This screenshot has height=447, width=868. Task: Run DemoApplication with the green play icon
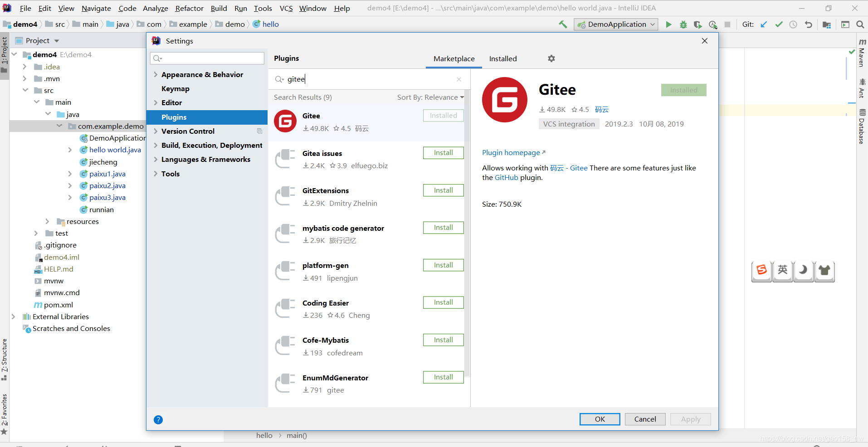(668, 24)
